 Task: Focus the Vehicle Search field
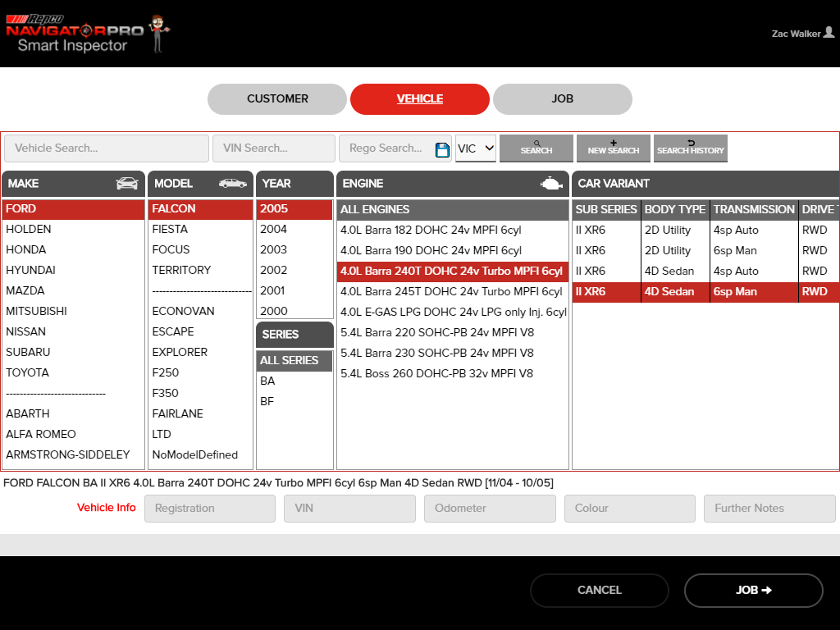(107, 148)
